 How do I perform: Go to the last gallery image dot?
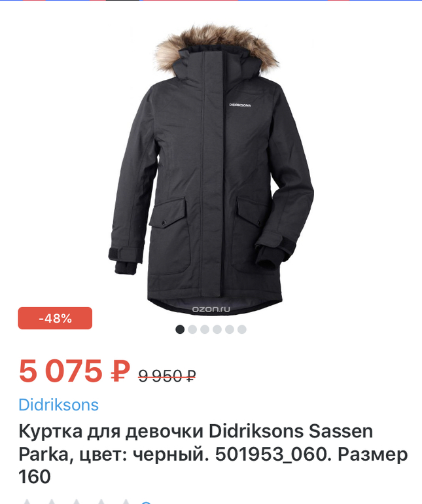[241, 329]
